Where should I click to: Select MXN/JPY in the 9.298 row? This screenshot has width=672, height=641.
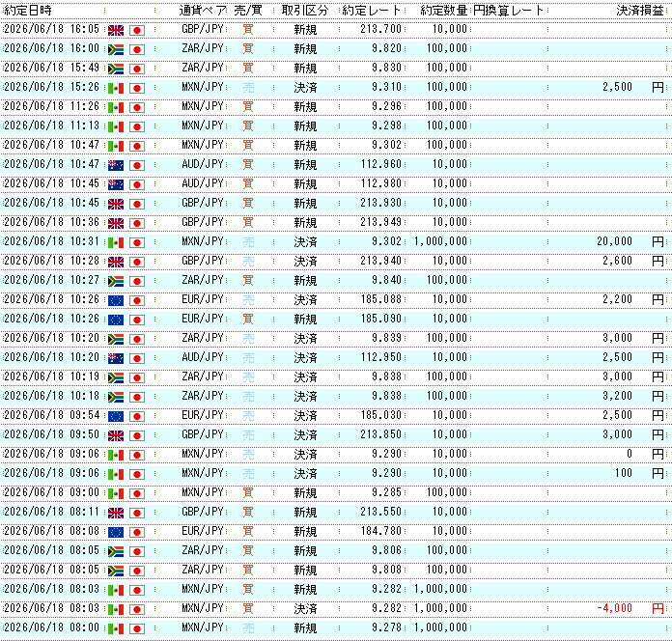[x=203, y=125]
